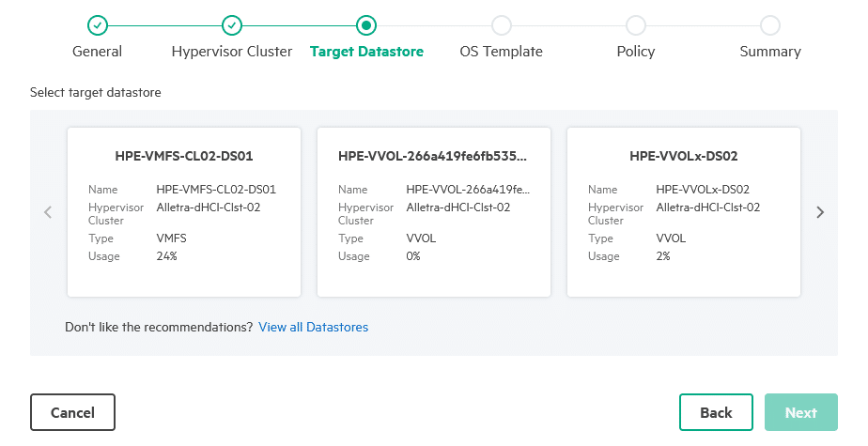
Task: Jump to the OS Template step label
Action: coord(501,52)
